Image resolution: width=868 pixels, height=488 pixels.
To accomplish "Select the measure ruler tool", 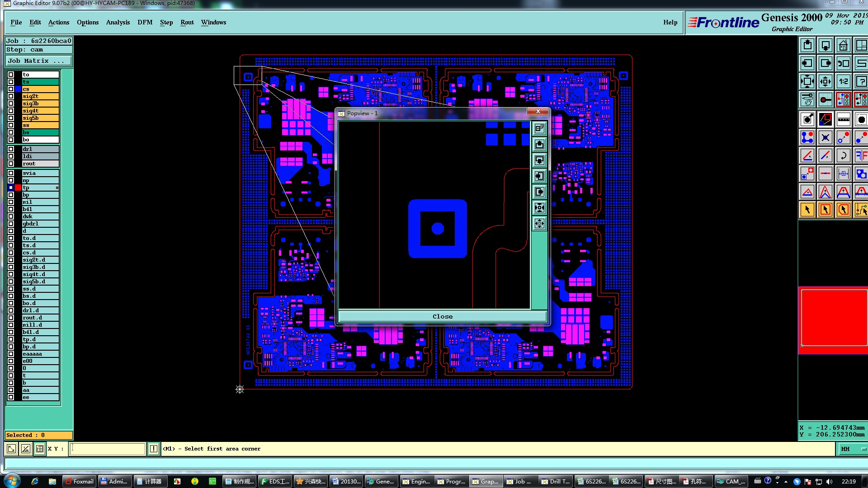I will coord(843,120).
